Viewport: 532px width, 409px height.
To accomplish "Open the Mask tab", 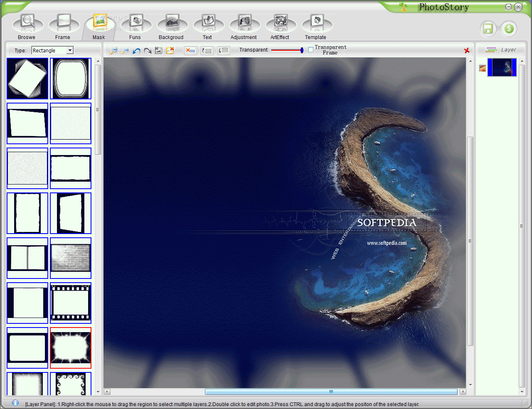I will point(99,27).
